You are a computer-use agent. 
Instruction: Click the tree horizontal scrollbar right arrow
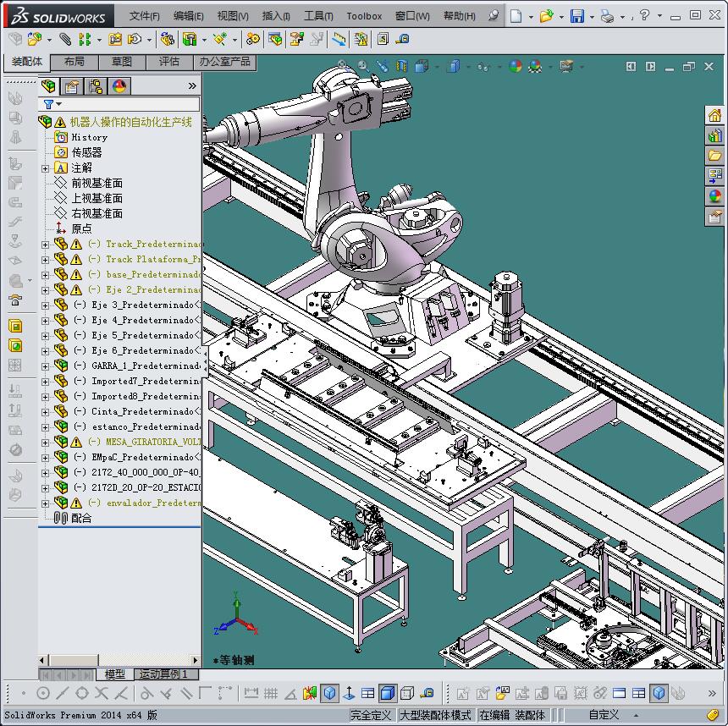[196, 660]
